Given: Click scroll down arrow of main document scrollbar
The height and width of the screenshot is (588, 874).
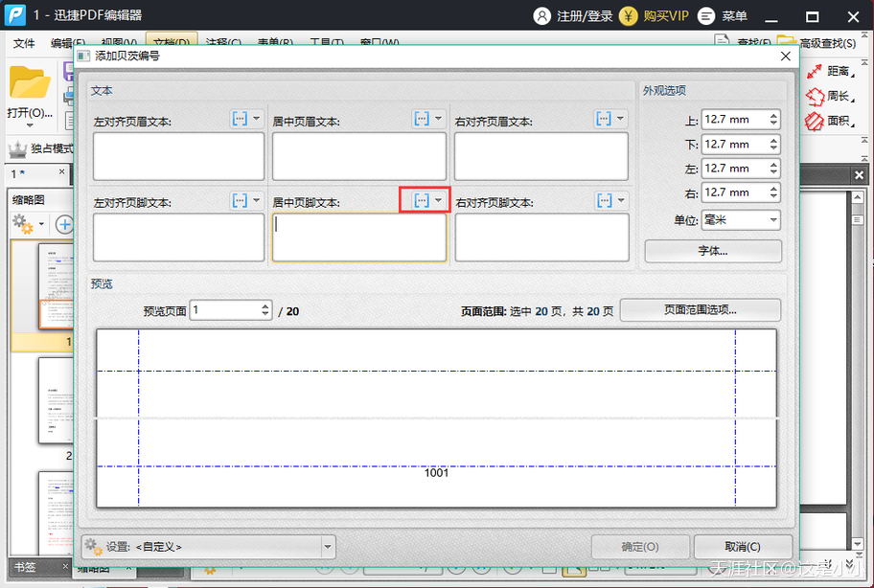Looking at the screenshot, I should point(858,544).
